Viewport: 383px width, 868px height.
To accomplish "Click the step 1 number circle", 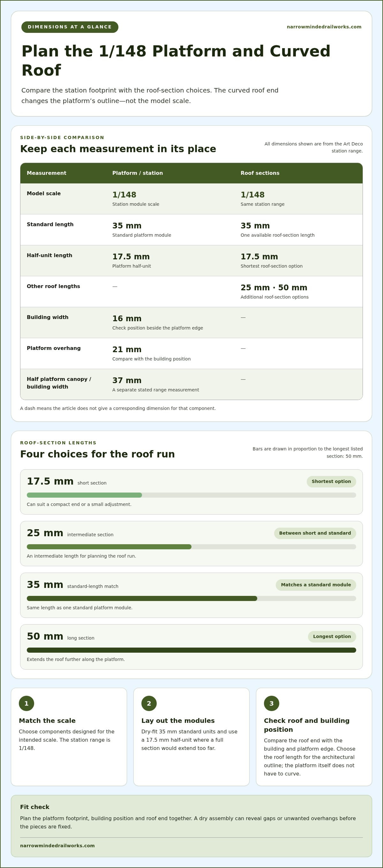I will [x=26, y=703].
